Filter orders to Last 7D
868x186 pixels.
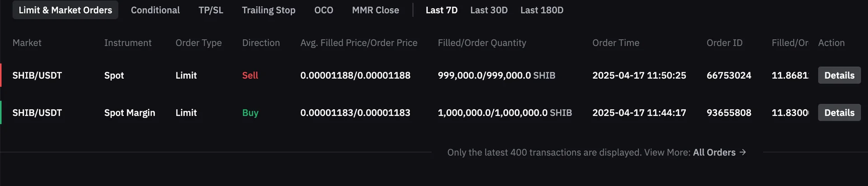click(x=441, y=10)
